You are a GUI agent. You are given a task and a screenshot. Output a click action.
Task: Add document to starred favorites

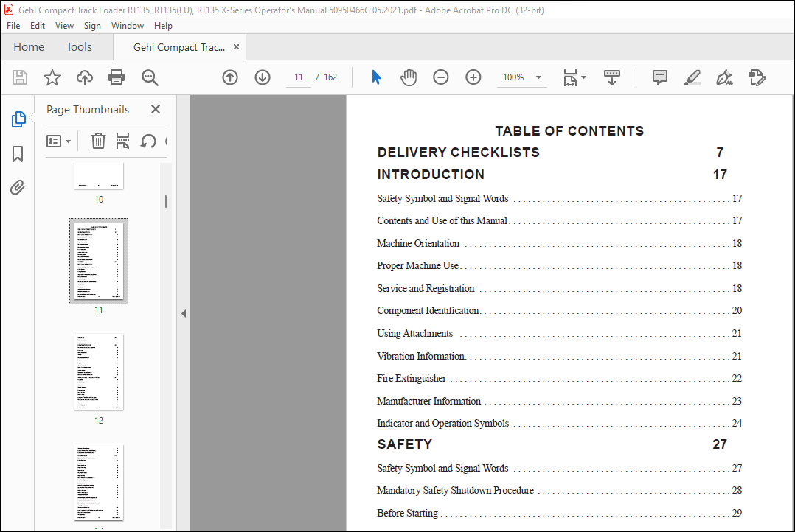(52, 77)
